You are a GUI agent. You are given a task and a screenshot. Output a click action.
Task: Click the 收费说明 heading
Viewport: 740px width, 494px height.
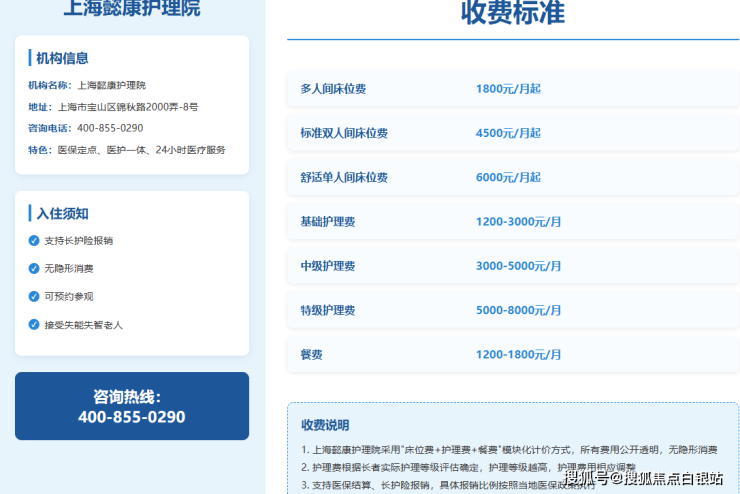325,425
